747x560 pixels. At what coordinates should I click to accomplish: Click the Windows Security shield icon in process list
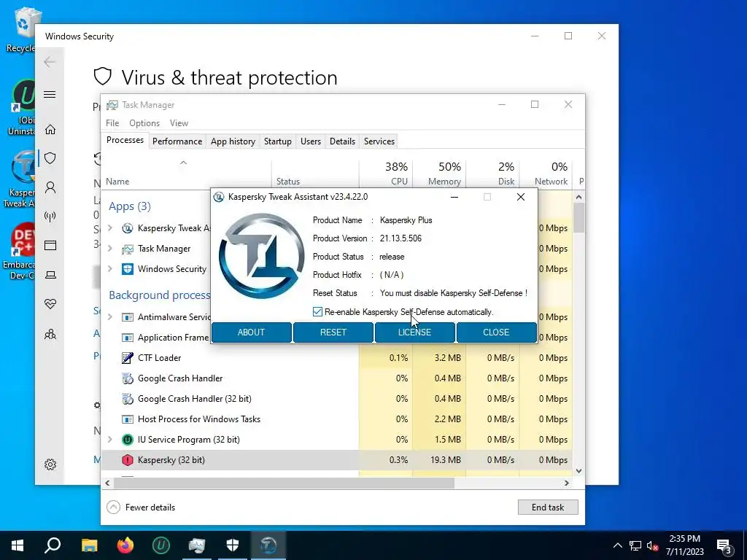(x=127, y=269)
